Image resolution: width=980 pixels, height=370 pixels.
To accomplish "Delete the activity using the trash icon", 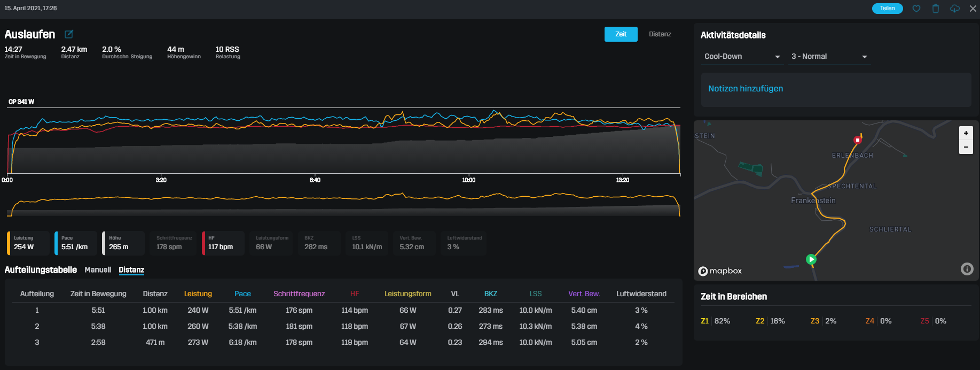I will [x=936, y=9].
